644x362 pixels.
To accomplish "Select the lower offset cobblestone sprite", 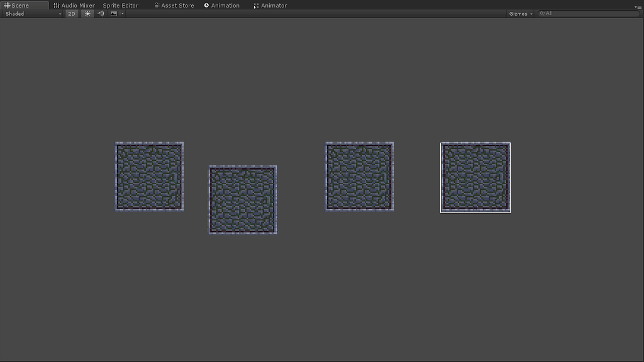I will click(242, 199).
